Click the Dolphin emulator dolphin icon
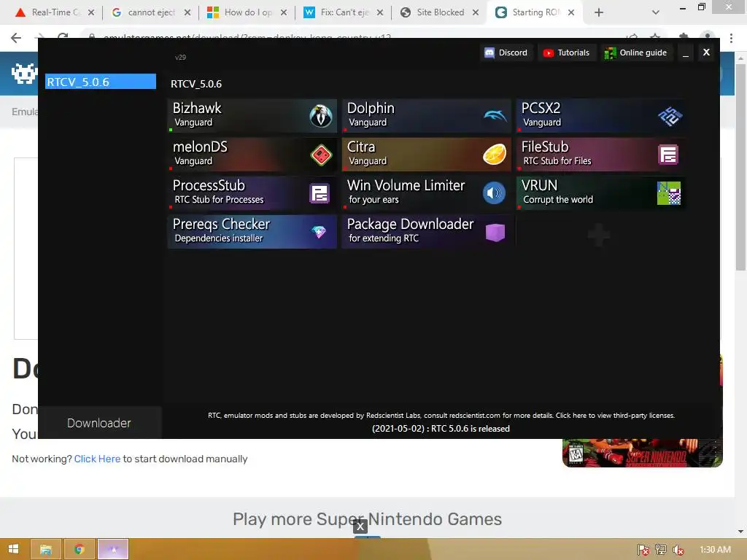This screenshot has width=747, height=560. pos(495,116)
